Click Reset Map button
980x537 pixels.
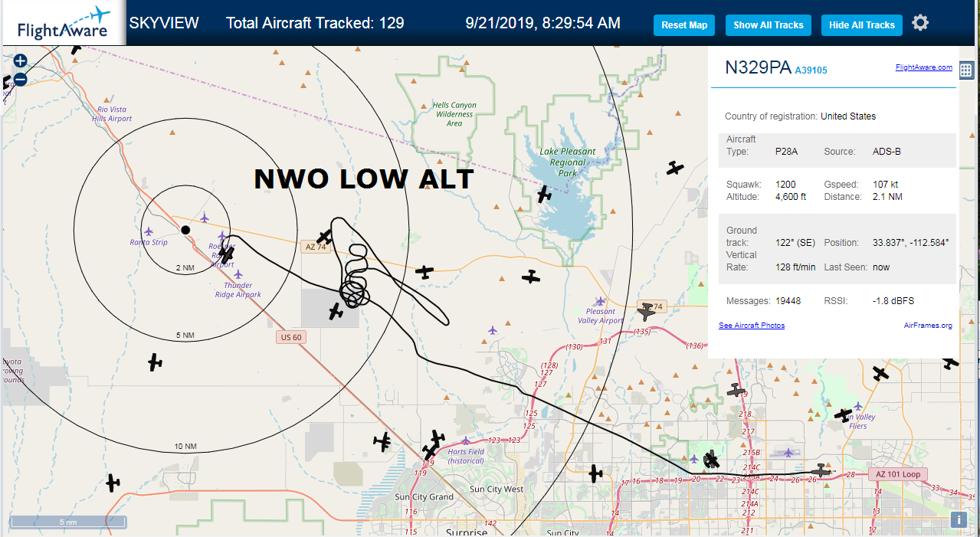(x=684, y=25)
